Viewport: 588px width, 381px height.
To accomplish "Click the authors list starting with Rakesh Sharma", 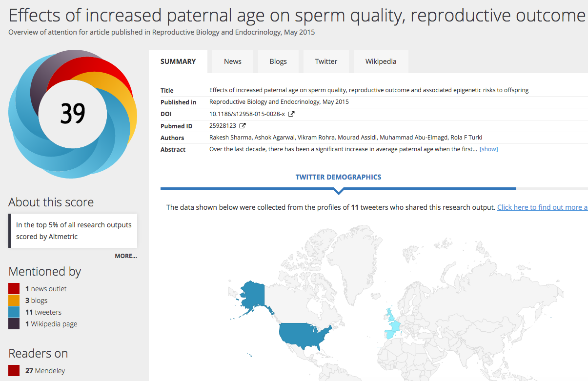I will pyautogui.click(x=345, y=138).
